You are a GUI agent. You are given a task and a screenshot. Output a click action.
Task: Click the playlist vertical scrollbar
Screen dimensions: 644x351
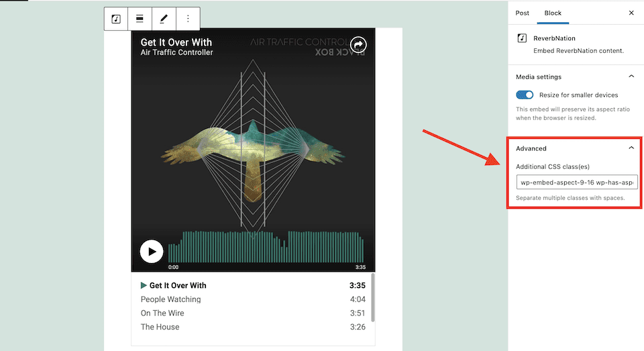tap(373, 297)
